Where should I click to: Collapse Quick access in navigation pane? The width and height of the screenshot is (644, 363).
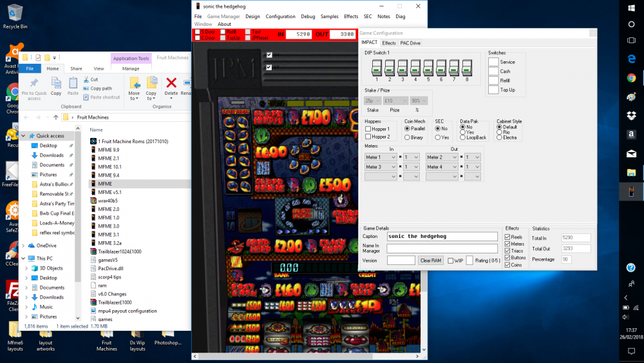pos(23,135)
